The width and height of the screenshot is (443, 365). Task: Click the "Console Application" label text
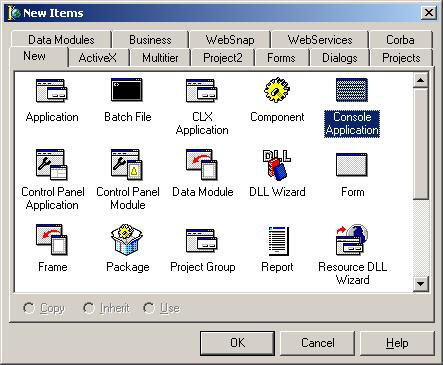[x=352, y=123]
